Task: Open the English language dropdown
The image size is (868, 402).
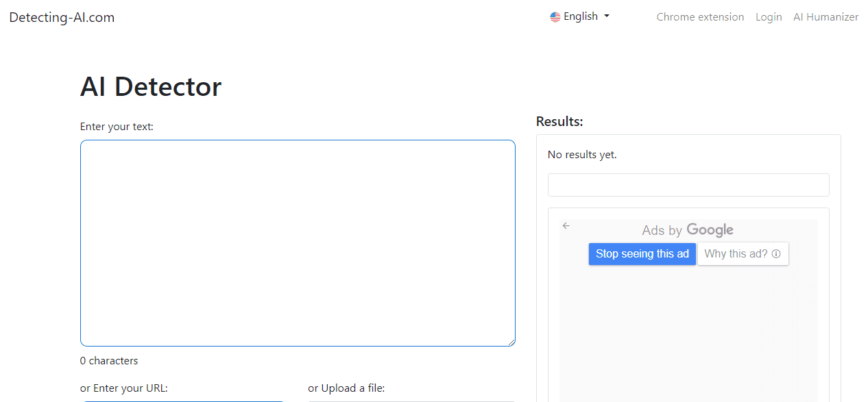Action: pyautogui.click(x=579, y=16)
